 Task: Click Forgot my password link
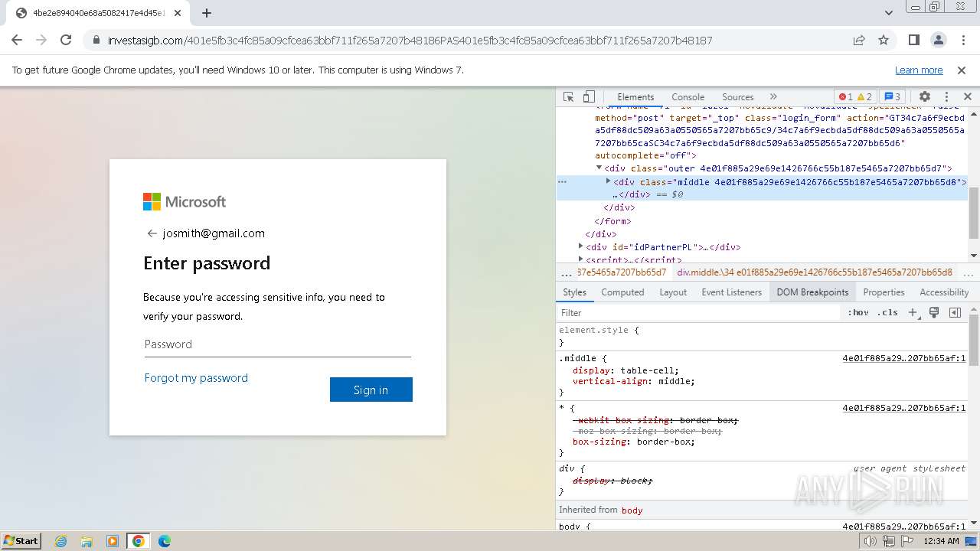196,378
